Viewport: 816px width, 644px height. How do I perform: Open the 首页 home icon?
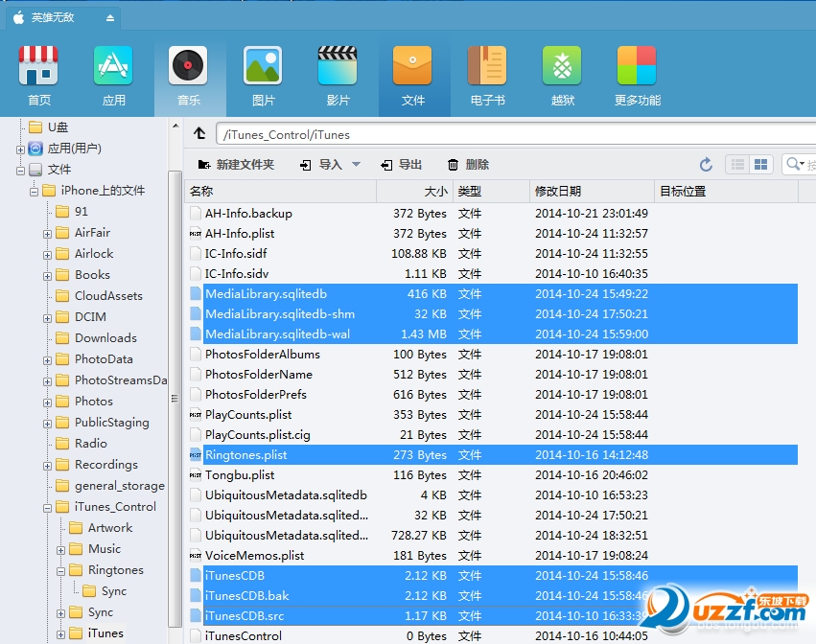click(38, 76)
